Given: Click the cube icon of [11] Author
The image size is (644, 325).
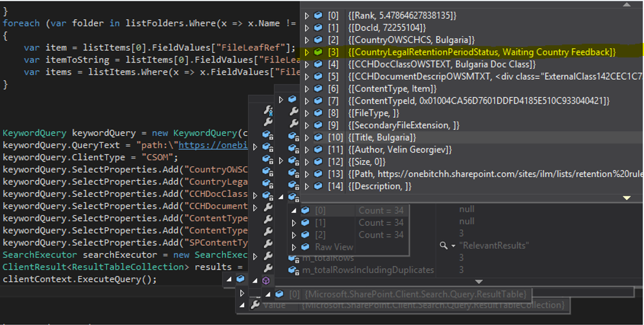Looking at the screenshot, I should [x=318, y=149].
